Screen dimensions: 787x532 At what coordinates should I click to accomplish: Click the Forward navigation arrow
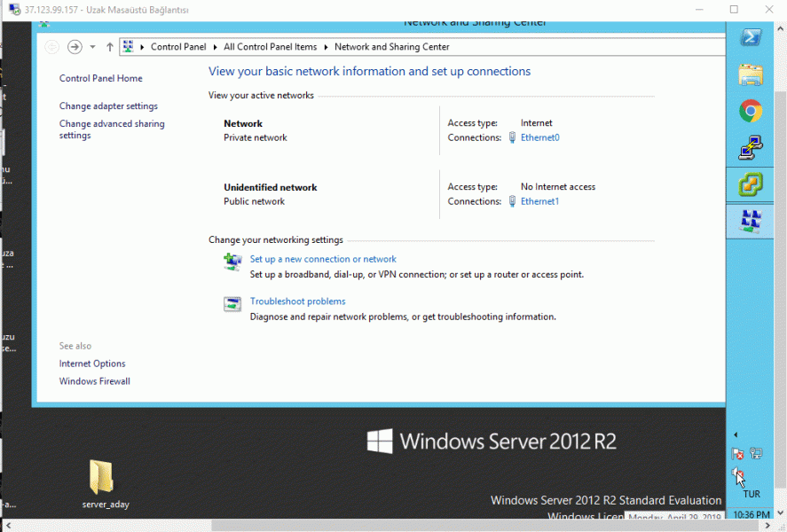75,47
